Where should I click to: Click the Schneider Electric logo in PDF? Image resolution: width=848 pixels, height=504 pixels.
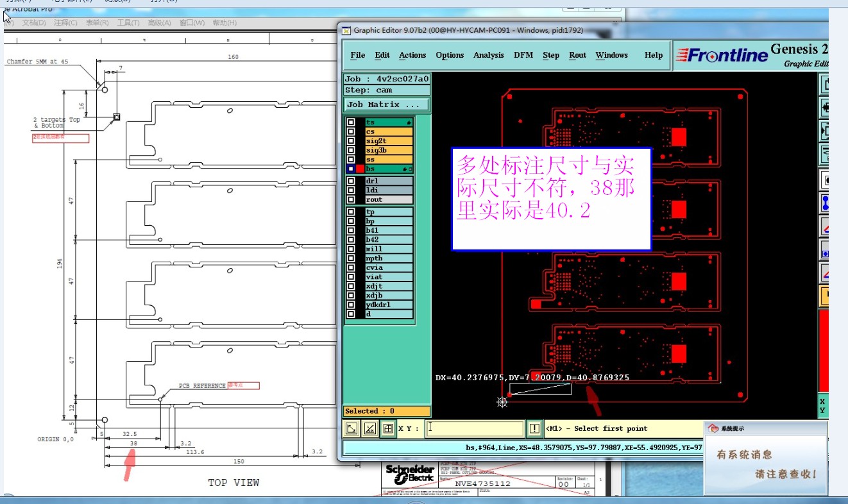[x=410, y=474]
